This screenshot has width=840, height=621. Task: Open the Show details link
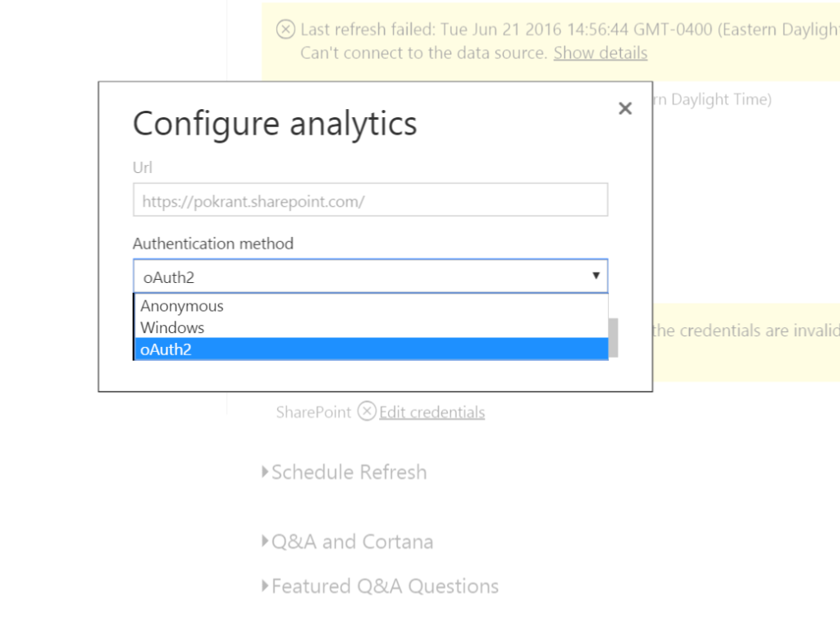coord(600,53)
